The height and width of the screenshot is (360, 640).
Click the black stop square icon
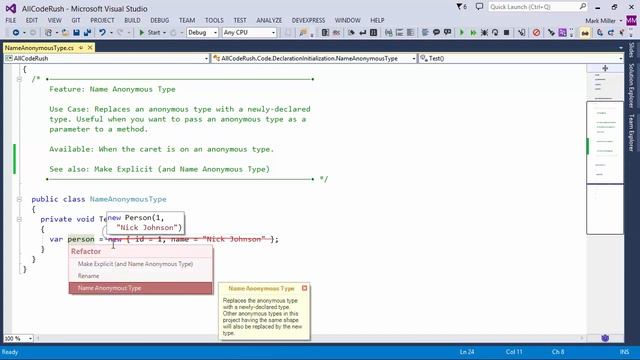coord(507,32)
